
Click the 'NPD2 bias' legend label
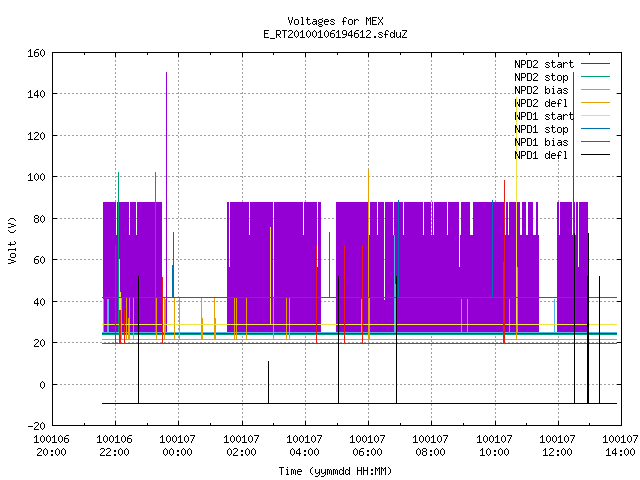pyautogui.click(x=541, y=90)
